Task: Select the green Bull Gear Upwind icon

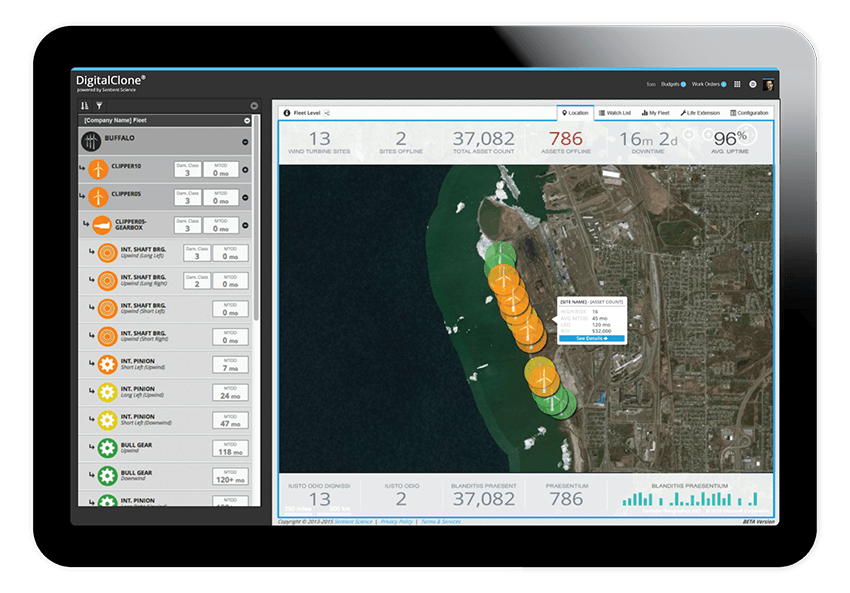Action: click(106, 448)
